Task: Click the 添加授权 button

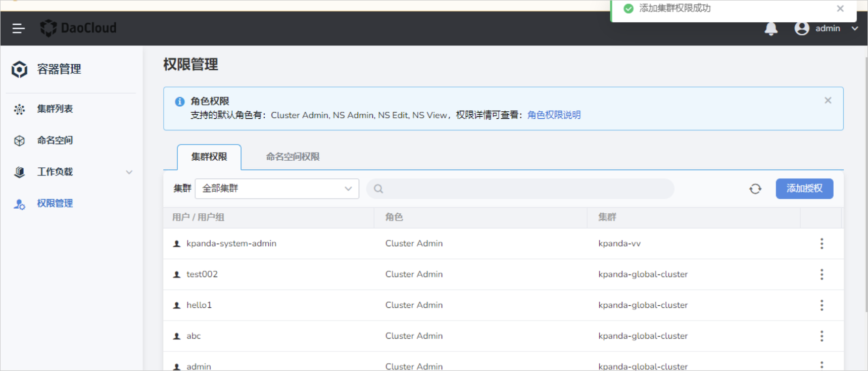Action: pos(804,189)
